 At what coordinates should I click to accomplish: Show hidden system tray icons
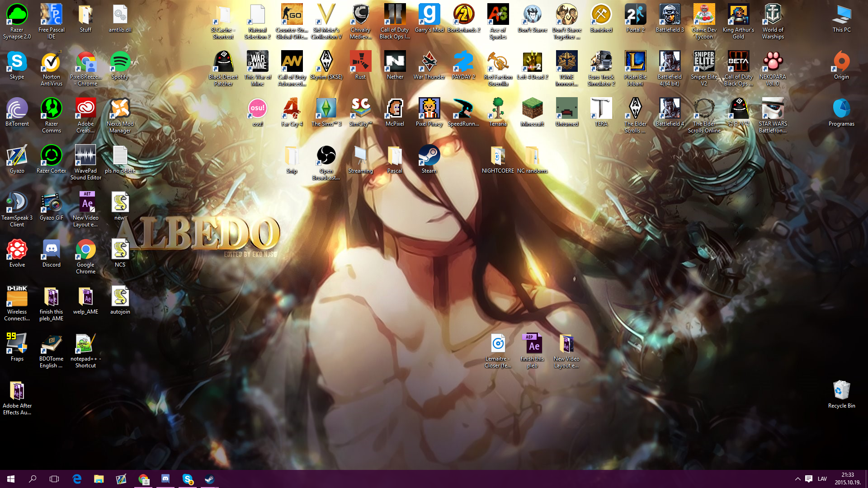click(x=797, y=479)
